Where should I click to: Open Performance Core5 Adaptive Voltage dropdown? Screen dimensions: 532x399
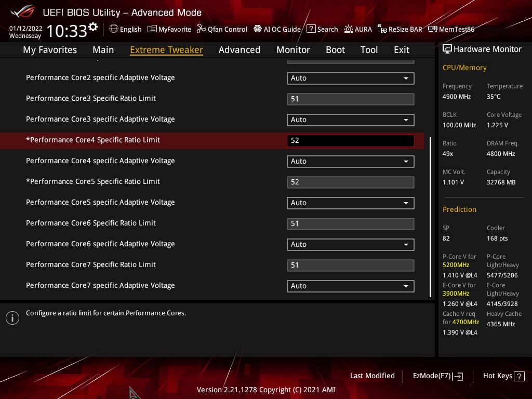[x=406, y=203]
